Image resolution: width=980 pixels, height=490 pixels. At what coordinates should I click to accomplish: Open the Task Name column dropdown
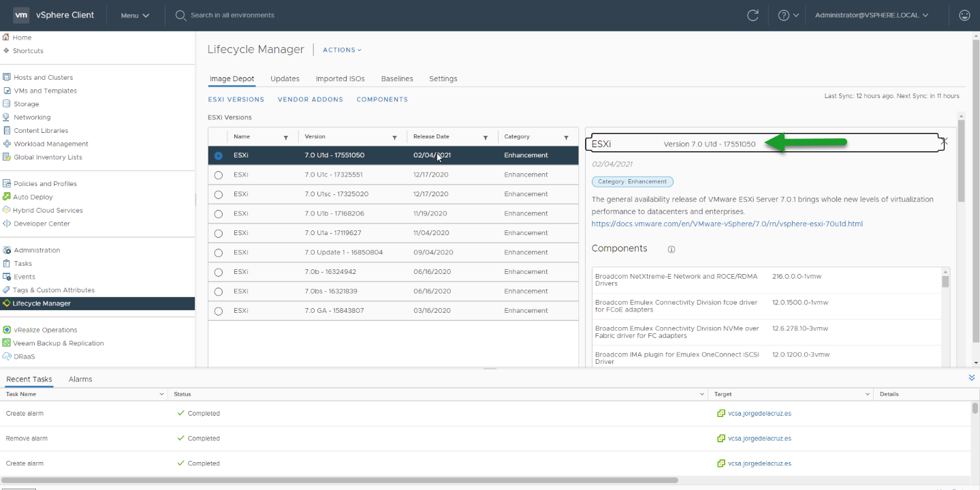161,394
